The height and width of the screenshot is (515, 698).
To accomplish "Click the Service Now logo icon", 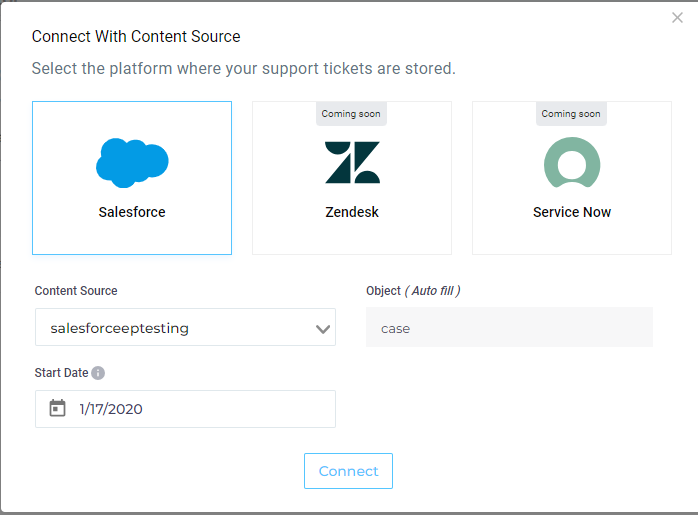I will (x=571, y=162).
